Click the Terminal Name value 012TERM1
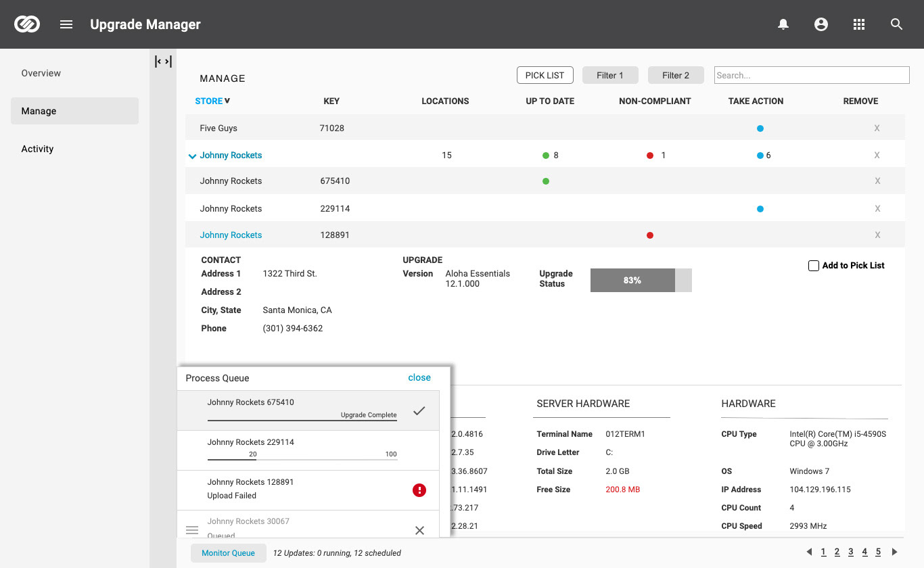 [626, 434]
